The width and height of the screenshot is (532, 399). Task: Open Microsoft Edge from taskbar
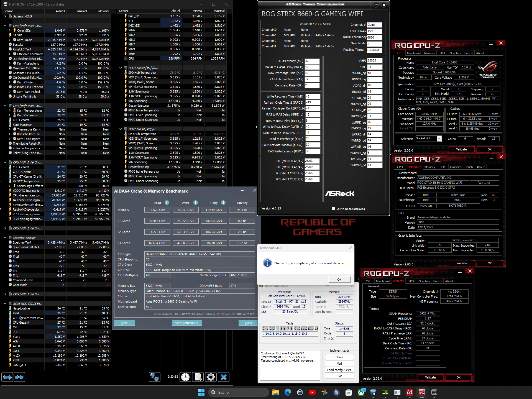pos(288,392)
